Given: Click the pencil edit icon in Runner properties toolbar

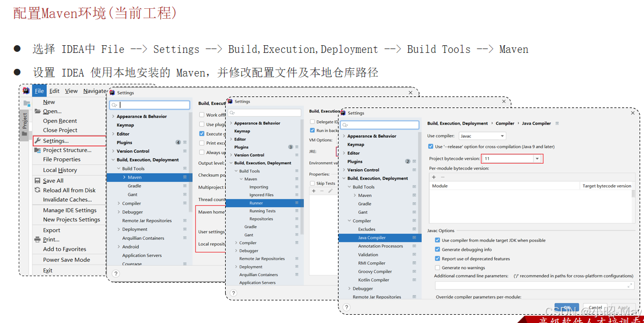Looking at the screenshot, I should [x=330, y=191].
